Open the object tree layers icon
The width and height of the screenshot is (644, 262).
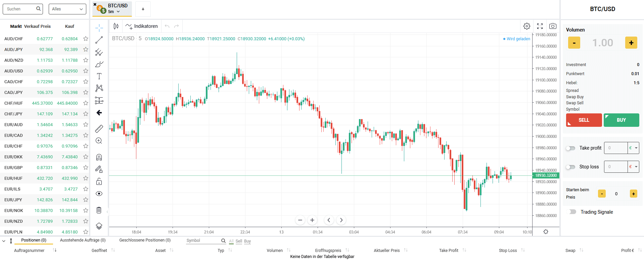click(99, 226)
